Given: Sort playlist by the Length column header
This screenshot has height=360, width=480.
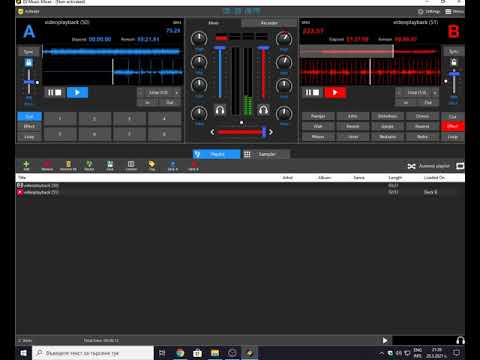Looking at the screenshot, I should [395, 178].
